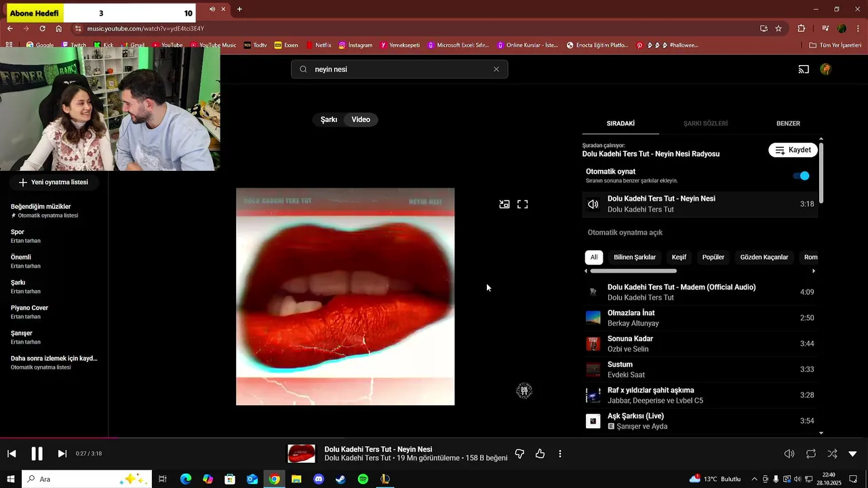Open the Instagram bookmark

355,45
